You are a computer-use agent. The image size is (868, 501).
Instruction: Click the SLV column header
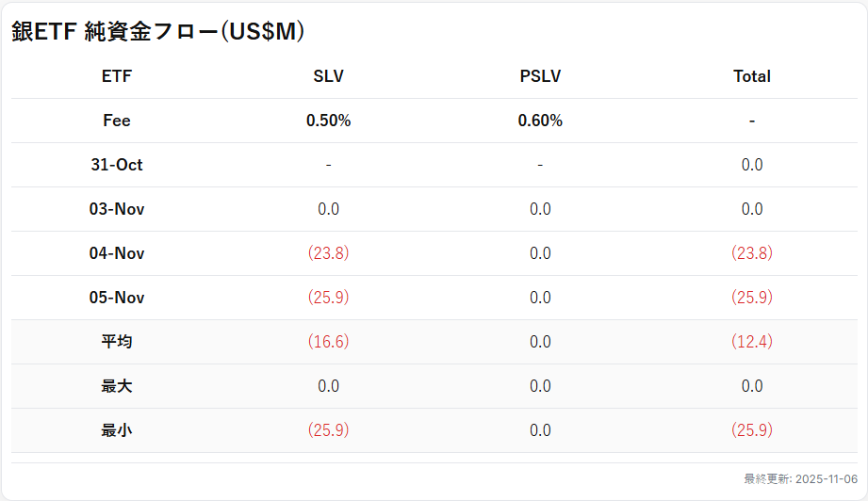pos(328,76)
